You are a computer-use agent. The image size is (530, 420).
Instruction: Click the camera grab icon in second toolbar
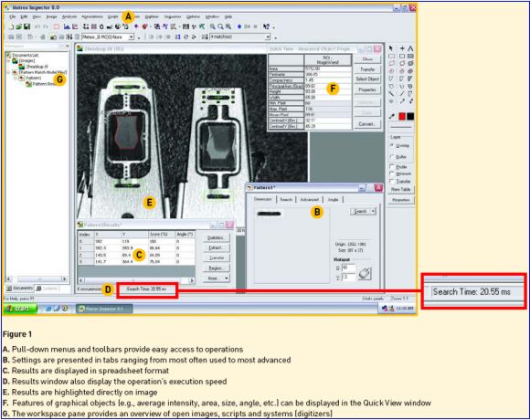point(53,37)
